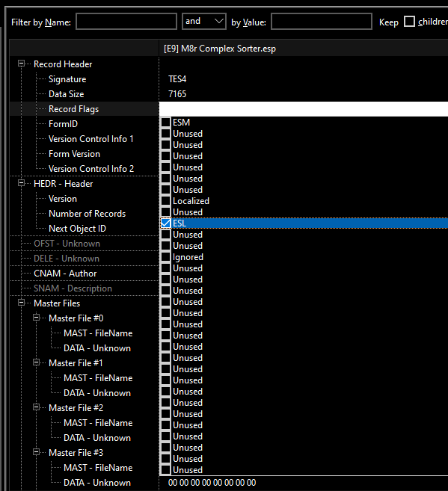Collapse Master File #2 node
Screen dimensions: 448x491
[37, 407]
